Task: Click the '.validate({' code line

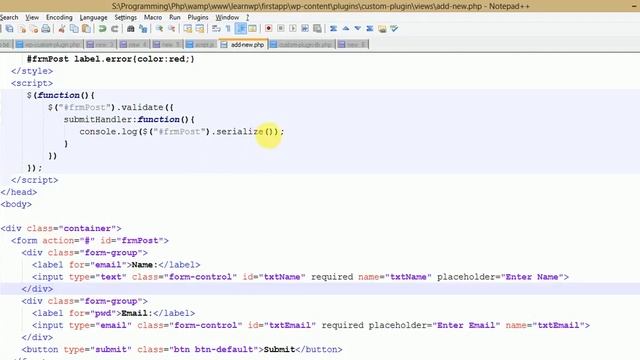Action: click(x=111, y=107)
